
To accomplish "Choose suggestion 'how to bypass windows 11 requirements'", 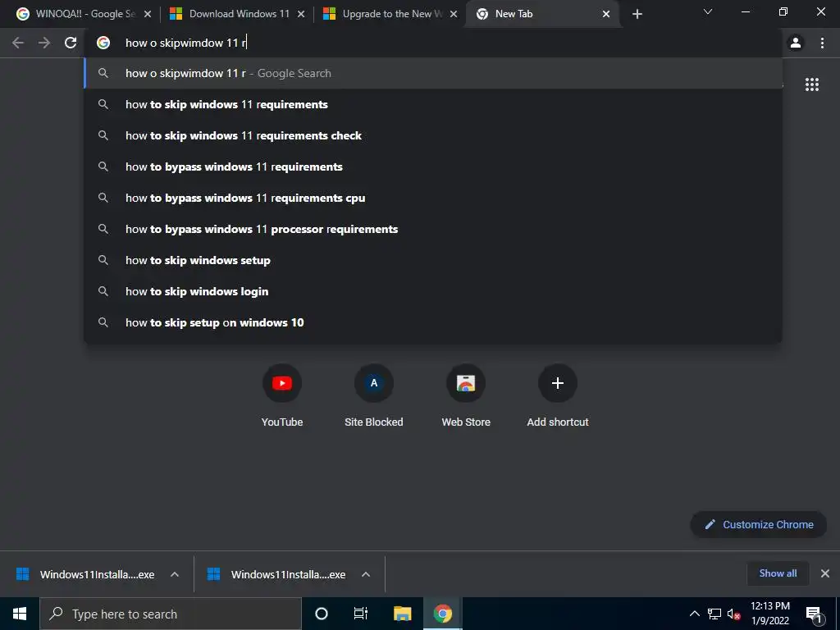I will [433, 167].
